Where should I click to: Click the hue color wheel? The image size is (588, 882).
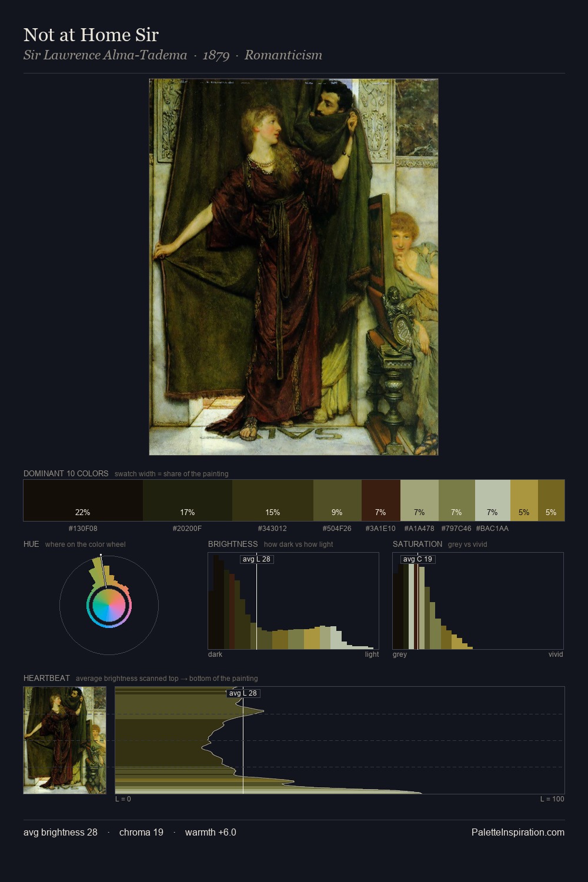109,605
